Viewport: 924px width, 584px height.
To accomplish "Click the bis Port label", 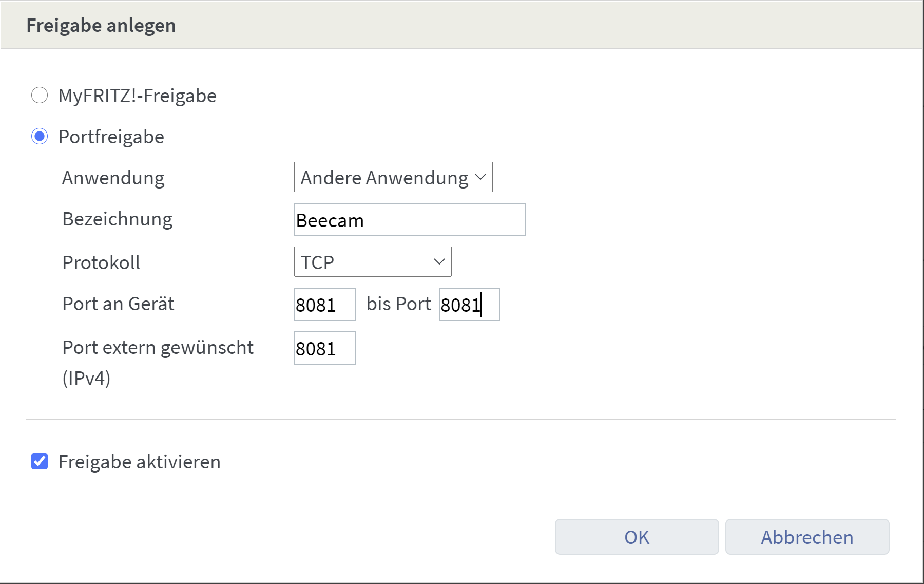I will click(x=398, y=303).
